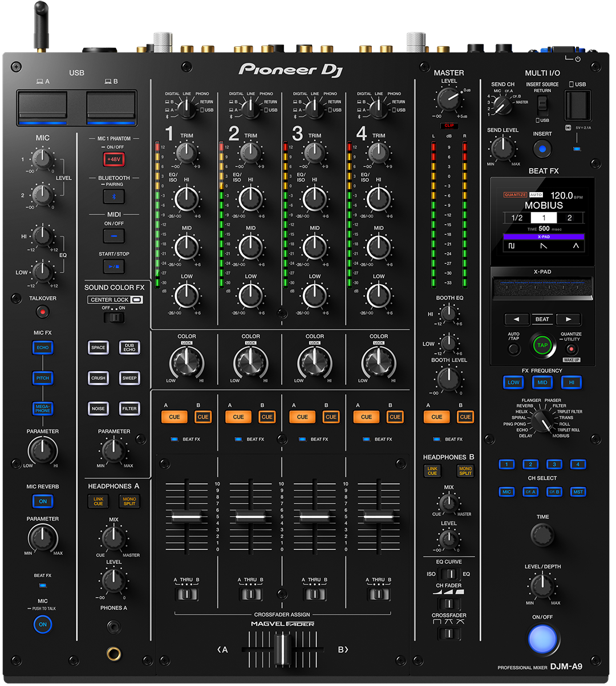Touch the X-PAD touch strip
The width and height of the screenshot is (616, 686).
tap(542, 289)
